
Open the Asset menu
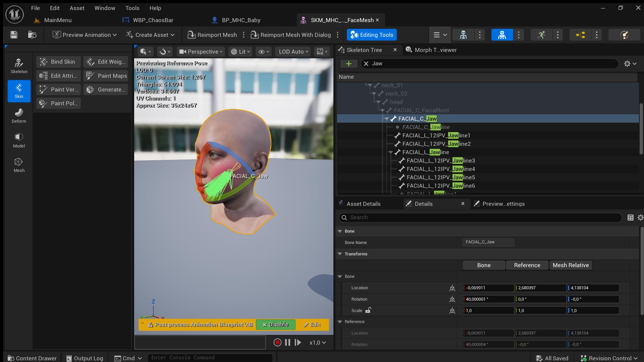(77, 8)
